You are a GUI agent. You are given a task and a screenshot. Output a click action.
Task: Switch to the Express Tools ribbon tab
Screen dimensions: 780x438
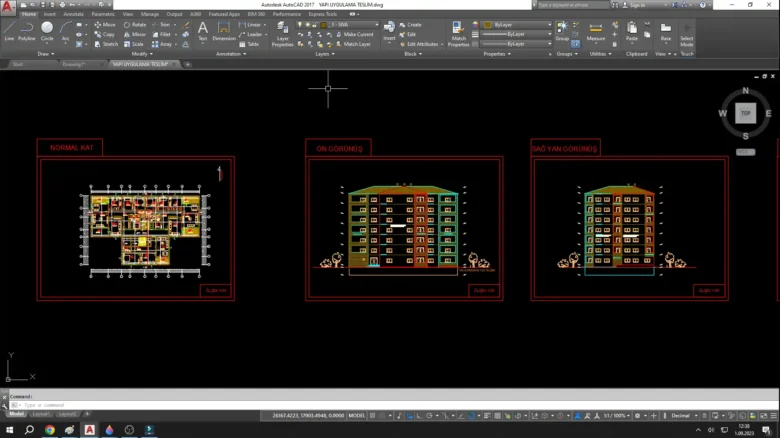click(x=322, y=14)
